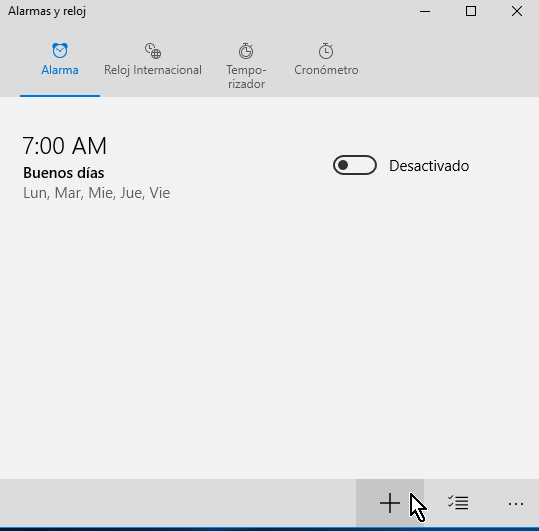Click the alarm clock icon
The height and width of the screenshot is (531, 539).
[x=60, y=51]
